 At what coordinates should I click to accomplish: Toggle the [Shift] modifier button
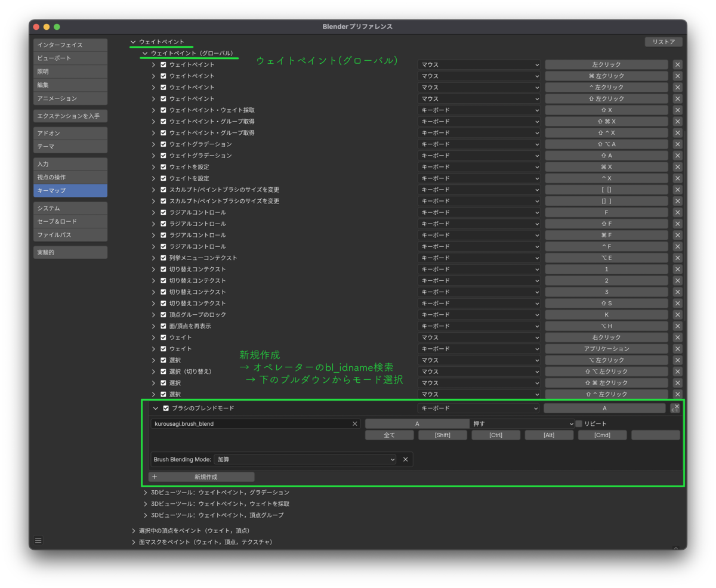pos(443,435)
